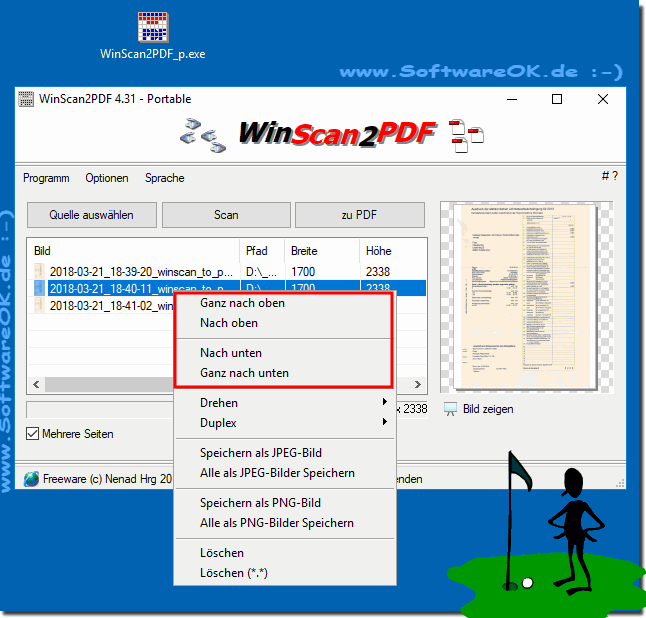Minimize the WinScan2PDF window
This screenshot has width=646, height=618.
click(512, 99)
